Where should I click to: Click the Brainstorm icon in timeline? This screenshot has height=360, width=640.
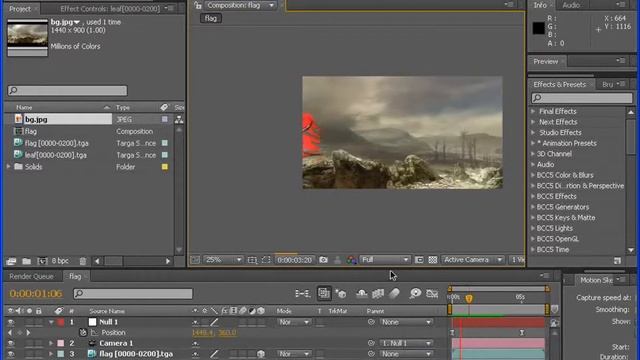(x=415, y=293)
